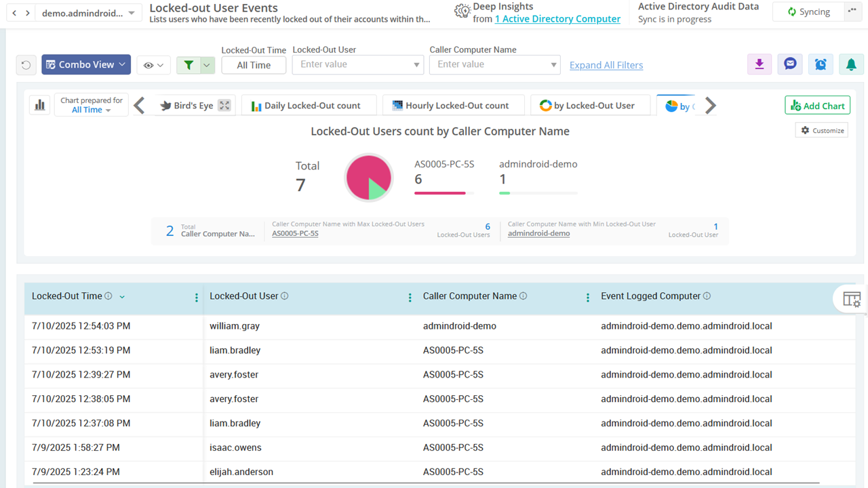Toggle the green filter button
This screenshot has width=868, height=488.
tap(189, 65)
